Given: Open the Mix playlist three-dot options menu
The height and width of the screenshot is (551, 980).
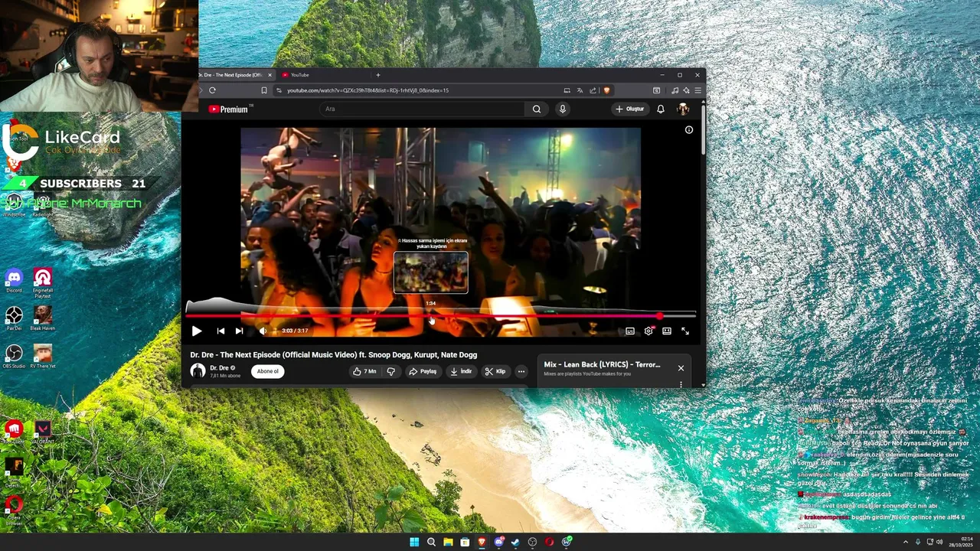Looking at the screenshot, I should 681,384.
